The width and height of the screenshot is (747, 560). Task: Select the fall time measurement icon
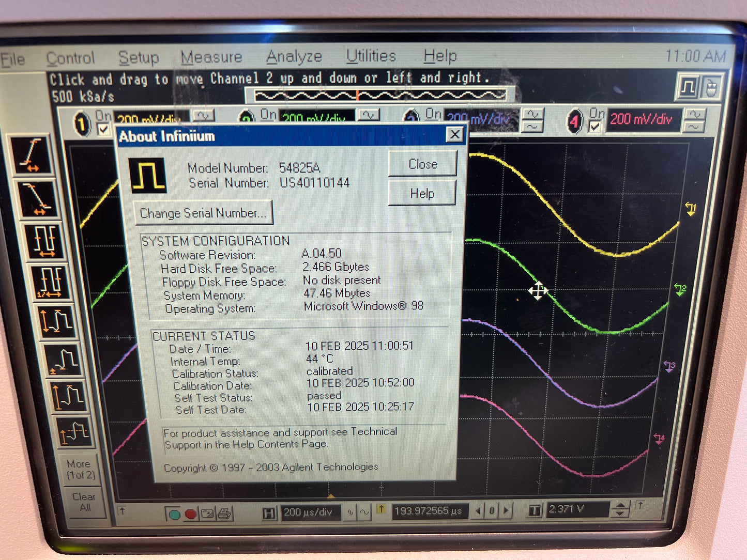(37, 199)
